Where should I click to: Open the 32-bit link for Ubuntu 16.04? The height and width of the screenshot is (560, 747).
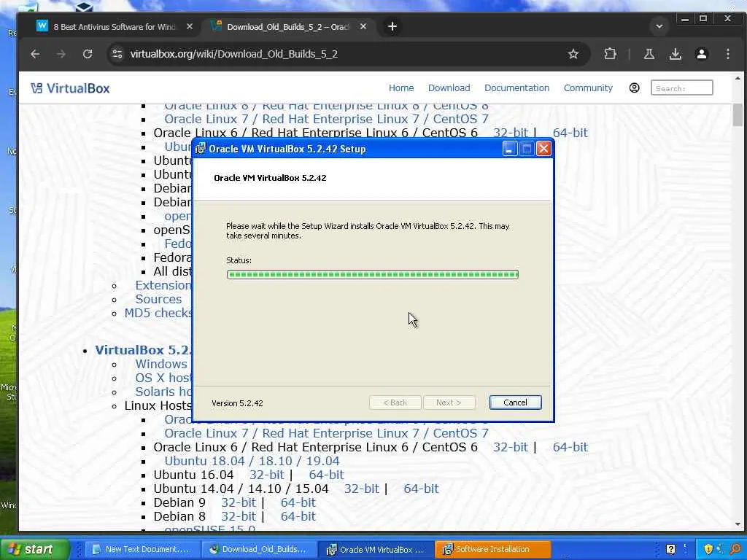[x=267, y=475]
